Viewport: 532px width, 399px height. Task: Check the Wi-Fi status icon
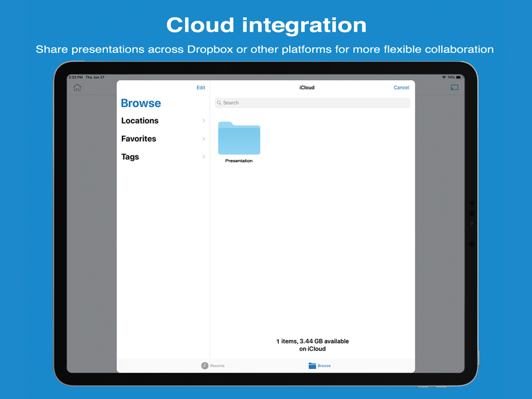[444, 77]
